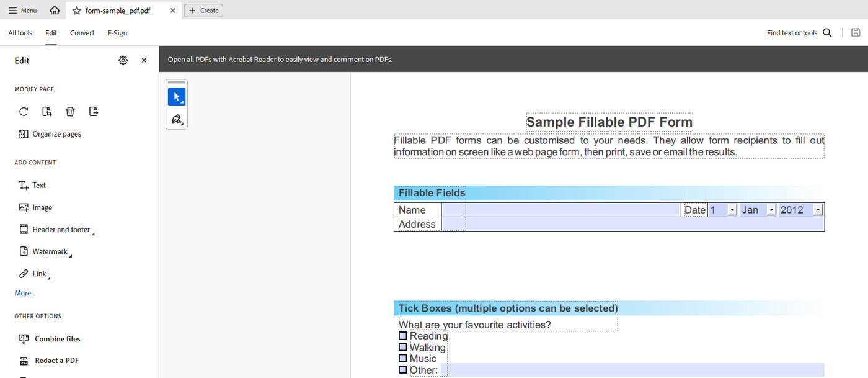Open the E-Sign tab
Image resolution: width=868 pixels, height=378 pixels.
click(117, 33)
